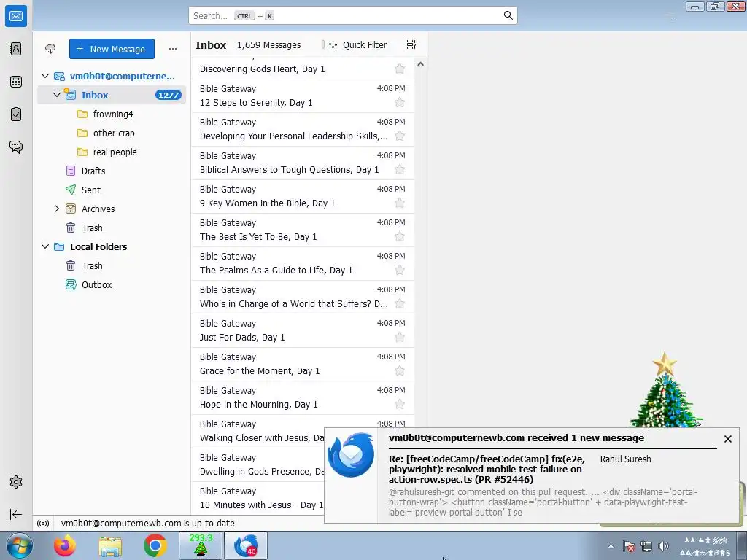Star Just For Dads message

[400, 337]
